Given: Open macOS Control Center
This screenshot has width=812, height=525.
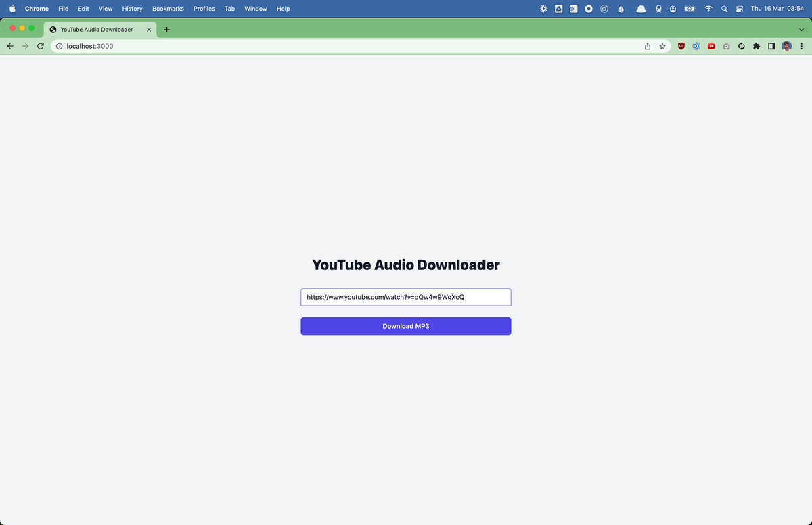Looking at the screenshot, I should [739, 9].
